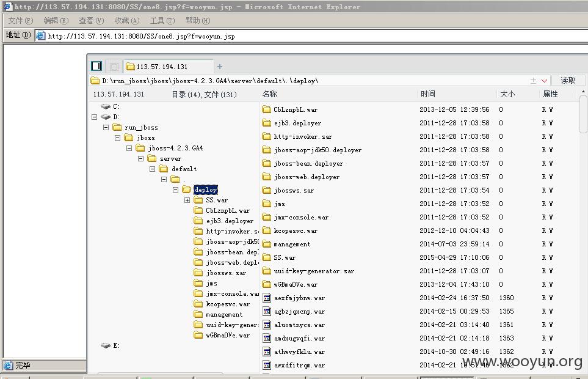588x379 pixels.
Task: Open the 工具 menu
Action: 162,21
